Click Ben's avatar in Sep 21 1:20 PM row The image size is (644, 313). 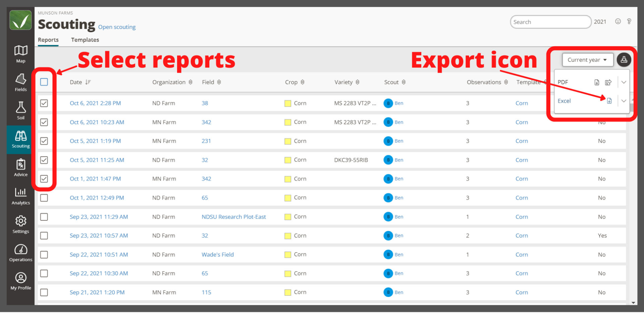pyautogui.click(x=388, y=292)
